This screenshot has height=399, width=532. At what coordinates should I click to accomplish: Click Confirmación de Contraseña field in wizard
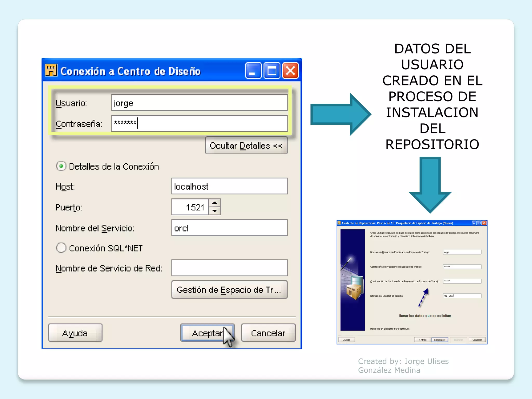(x=462, y=281)
